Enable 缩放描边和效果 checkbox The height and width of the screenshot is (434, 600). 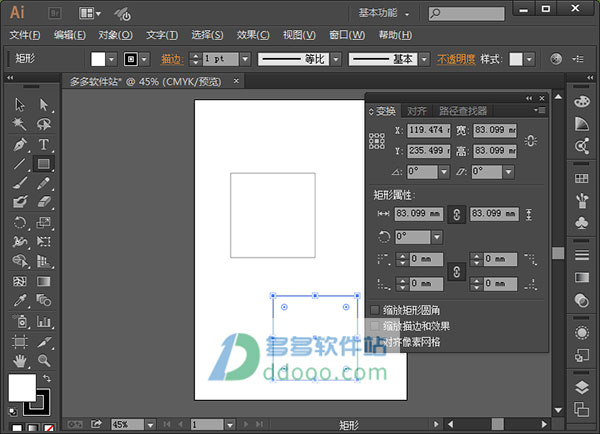[375, 326]
